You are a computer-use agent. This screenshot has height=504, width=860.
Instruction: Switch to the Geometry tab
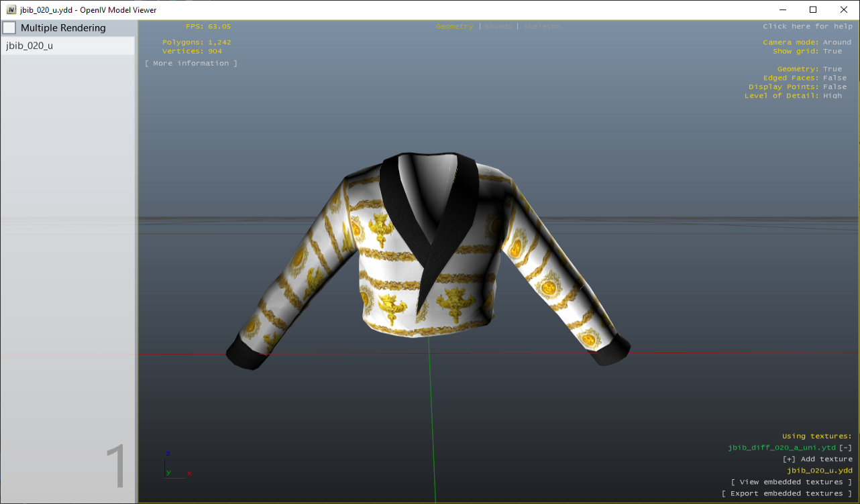tap(454, 26)
